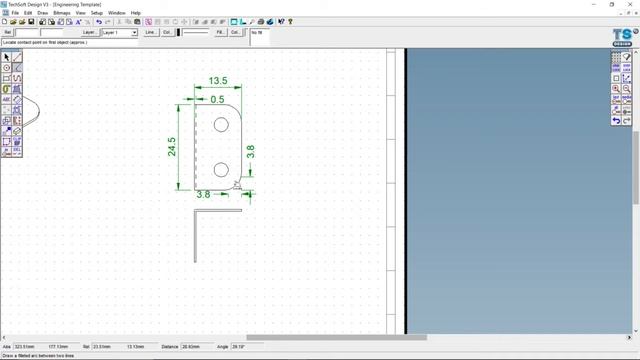Click the line Col... button

(x=167, y=32)
